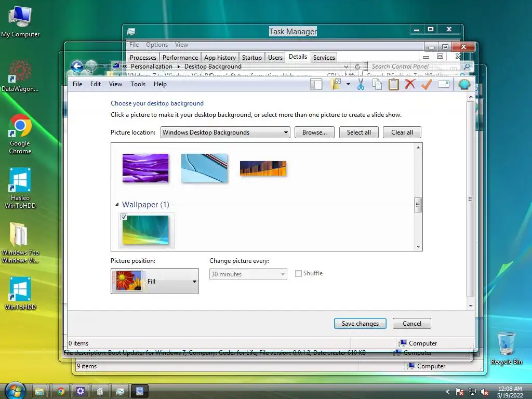Switch to App history tab in Task Manager
The image size is (532, 399).
click(220, 57)
